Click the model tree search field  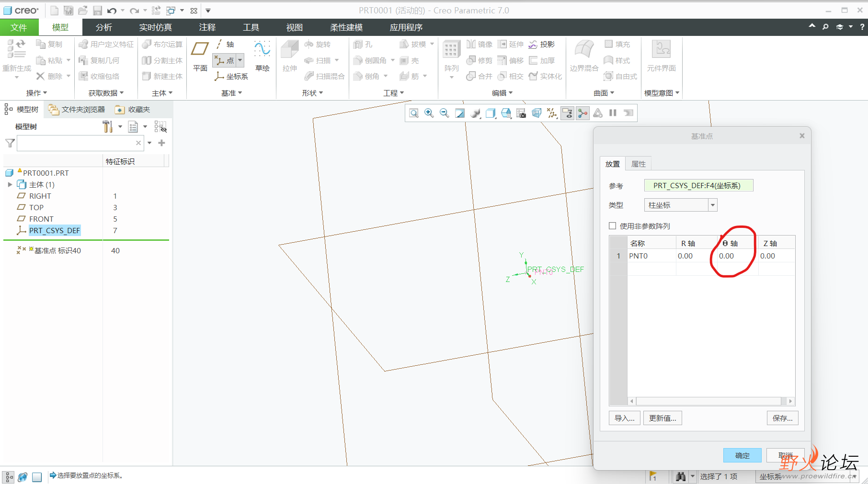[x=80, y=143]
